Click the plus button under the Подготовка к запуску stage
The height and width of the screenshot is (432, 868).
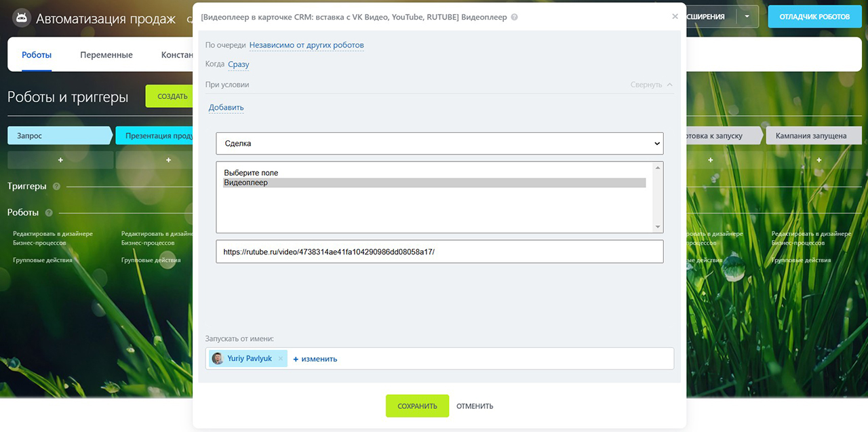[x=711, y=160]
